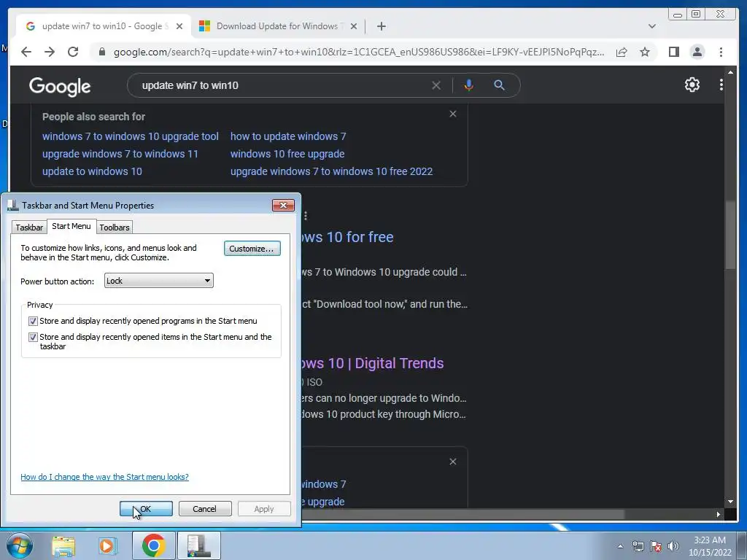This screenshot has width=747, height=560.
Task: Open the volume speaker tray icon
Action: pos(673,546)
